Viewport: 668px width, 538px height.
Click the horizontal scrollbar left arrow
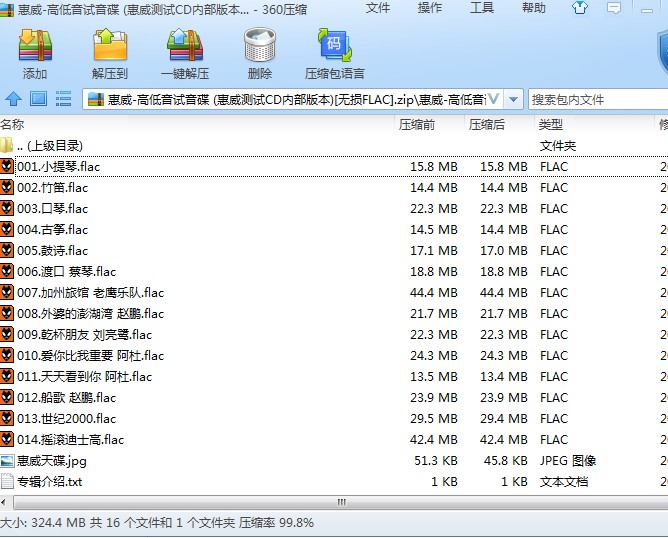click(x=3, y=502)
